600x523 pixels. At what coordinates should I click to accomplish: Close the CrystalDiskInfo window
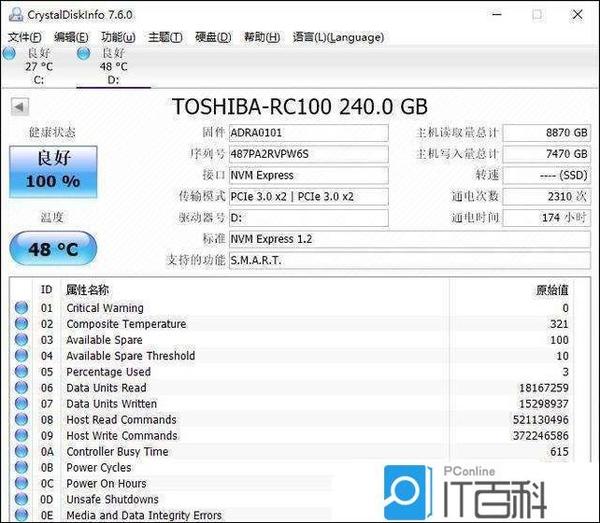tap(577, 15)
